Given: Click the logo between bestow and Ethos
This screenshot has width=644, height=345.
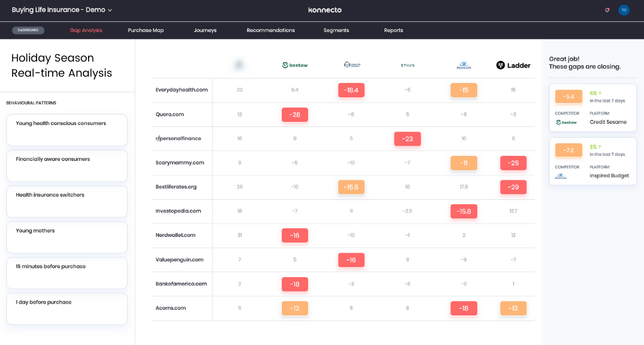Looking at the screenshot, I should tap(352, 64).
